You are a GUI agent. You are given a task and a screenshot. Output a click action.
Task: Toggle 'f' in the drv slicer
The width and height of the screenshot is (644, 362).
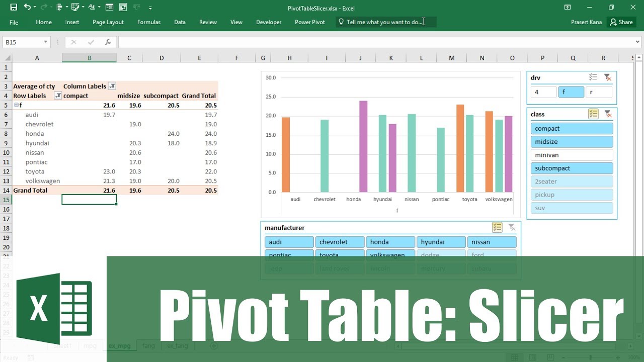tap(571, 92)
